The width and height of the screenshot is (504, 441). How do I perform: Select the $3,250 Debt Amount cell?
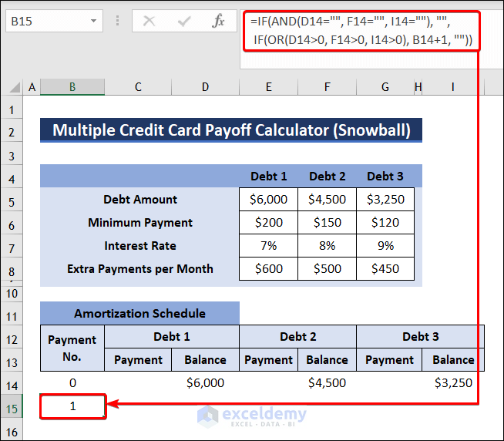coord(385,200)
